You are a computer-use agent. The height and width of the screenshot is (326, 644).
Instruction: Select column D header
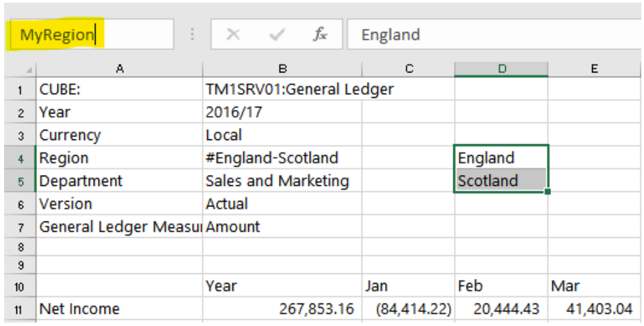(x=502, y=70)
